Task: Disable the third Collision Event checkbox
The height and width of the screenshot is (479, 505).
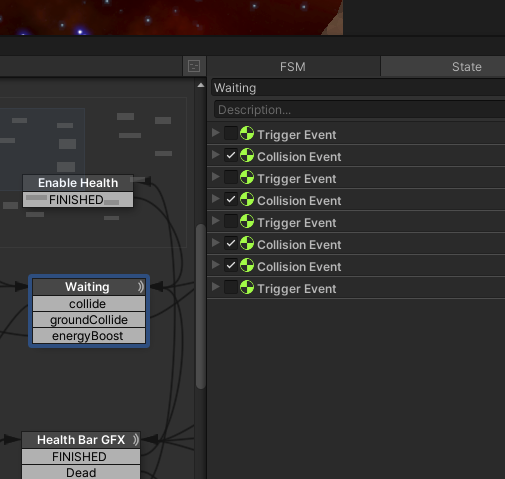Action: (231, 243)
